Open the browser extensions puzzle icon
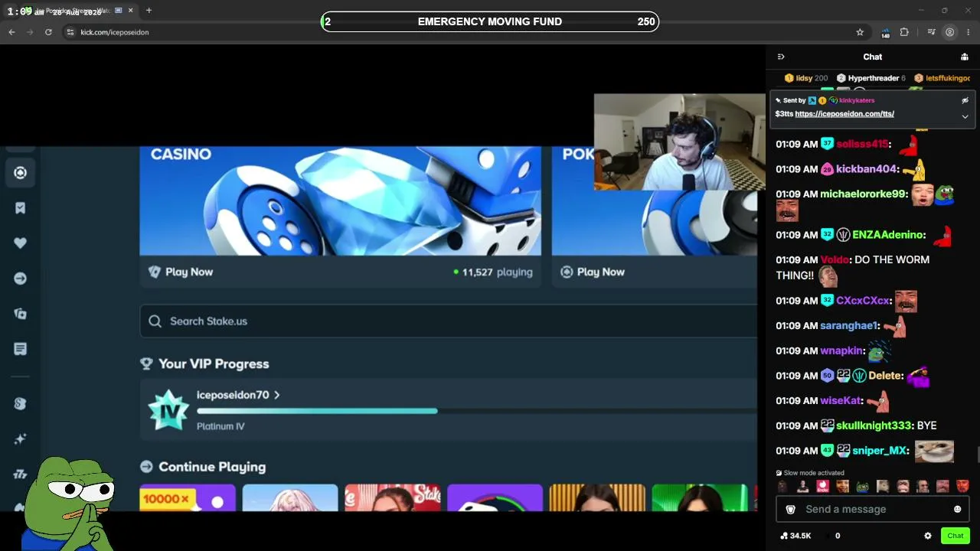Image resolution: width=980 pixels, height=551 pixels. 904,32
